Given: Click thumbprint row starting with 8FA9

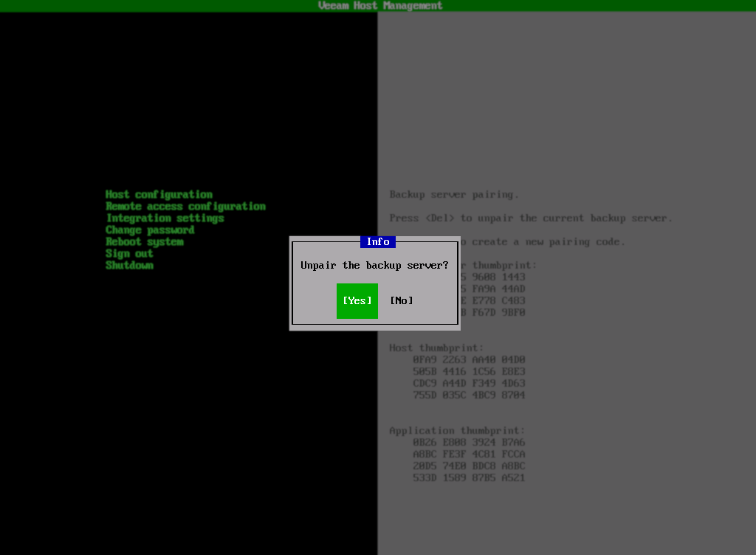Looking at the screenshot, I should point(469,359).
